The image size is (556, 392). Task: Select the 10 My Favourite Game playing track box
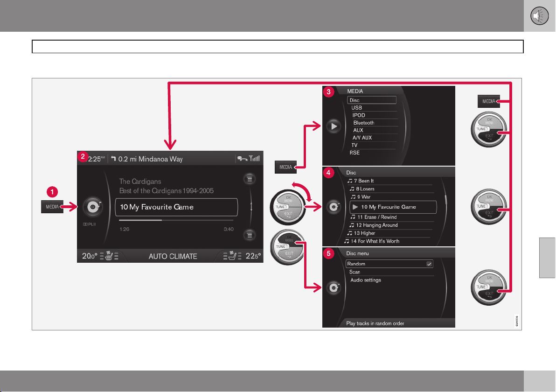click(176, 207)
